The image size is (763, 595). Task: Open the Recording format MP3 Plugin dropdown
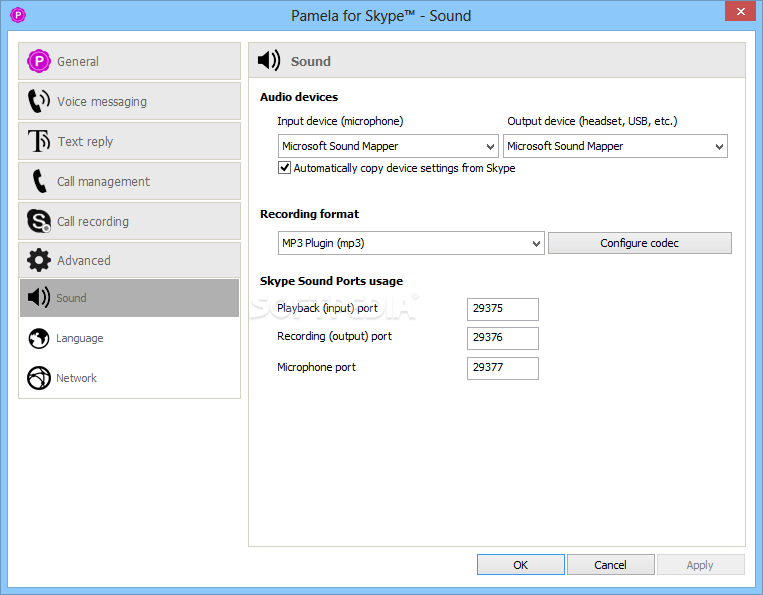tap(411, 243)
